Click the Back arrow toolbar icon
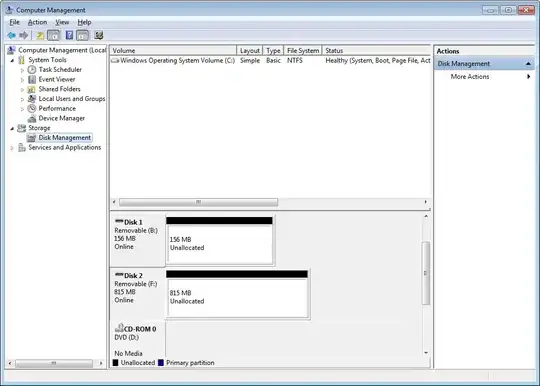Viewport: 540px width, 386px height. pos(11,35)
